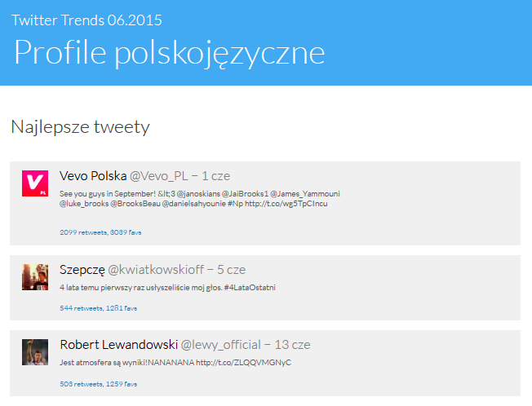Click the @luke_brooks mention in the Vevo tweet

pos(84,203)
